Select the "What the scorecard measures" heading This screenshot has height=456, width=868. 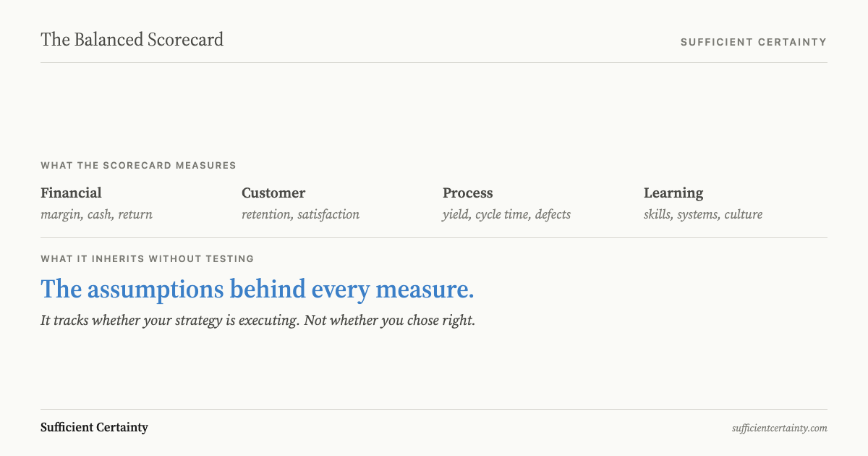[x=139, y=166]
